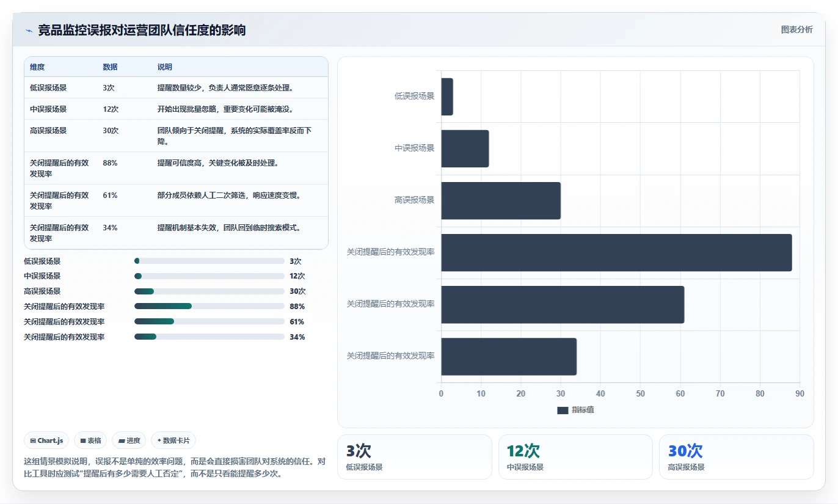Screen dimensions: 838x504
Task: Click the 高误报场景 cell in the table
Action: (48, 131)
